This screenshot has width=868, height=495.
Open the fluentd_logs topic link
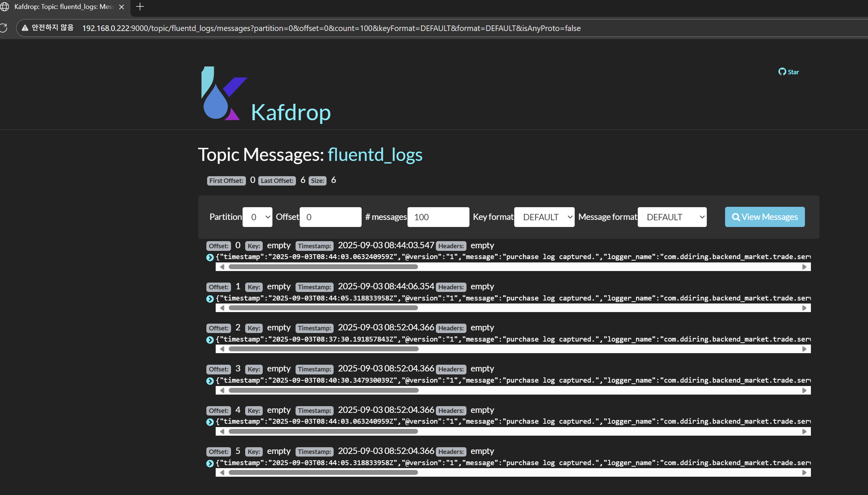click(375, 155)
